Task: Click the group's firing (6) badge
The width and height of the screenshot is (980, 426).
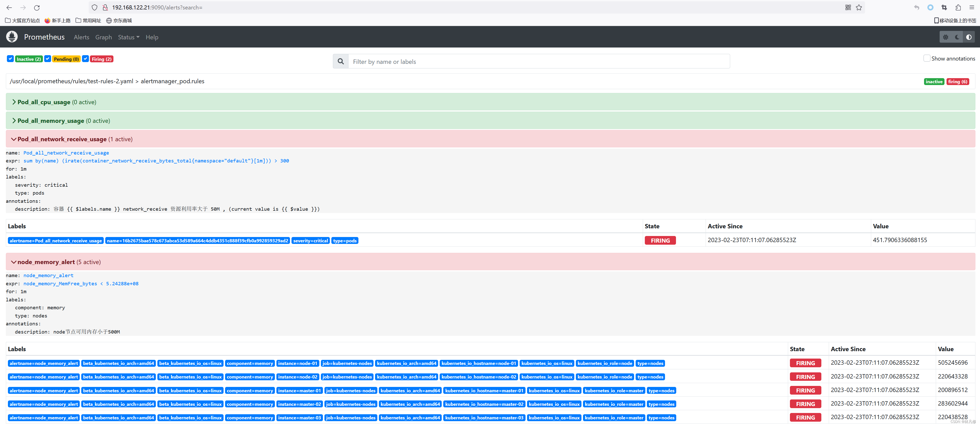Action: 958,82
